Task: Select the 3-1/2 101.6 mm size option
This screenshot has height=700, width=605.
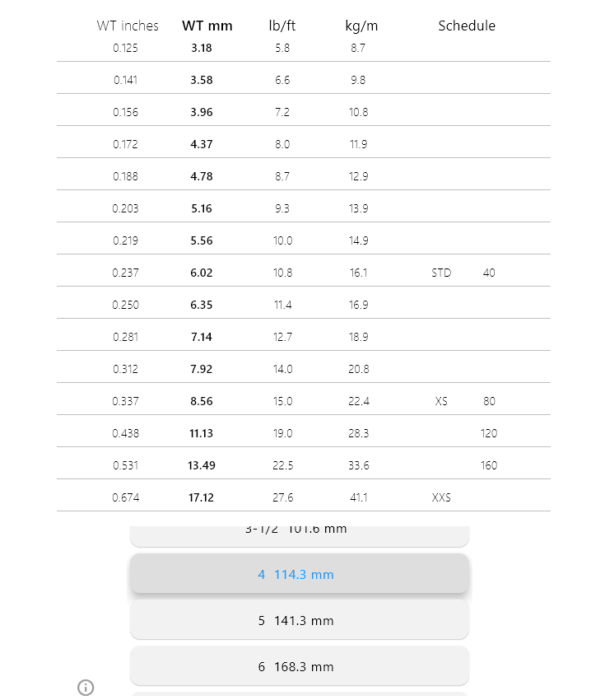Action: [299, 533]
